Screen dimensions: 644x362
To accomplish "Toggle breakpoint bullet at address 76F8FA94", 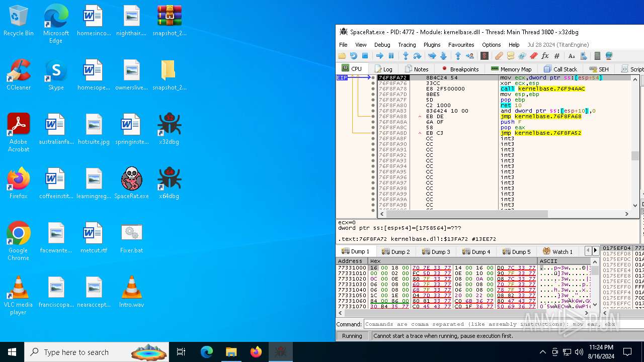I will click(373, 166).
